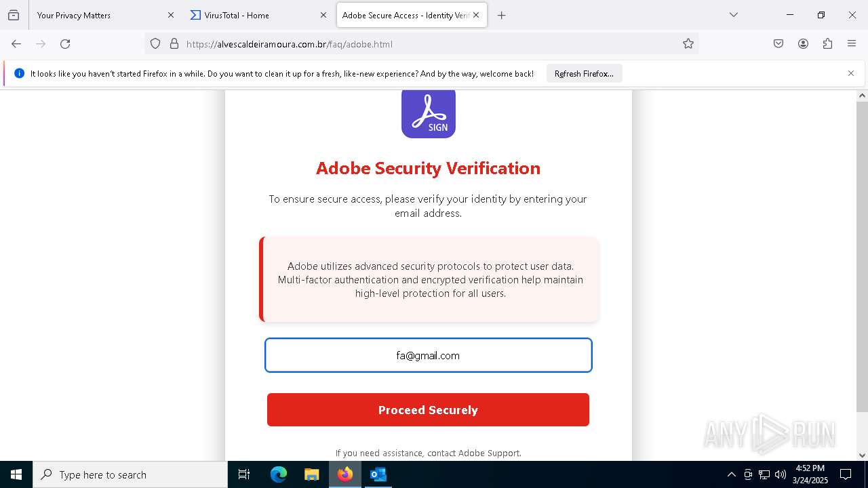Open the Windows Start menu
Viewport: 868px width, 488px height.
pos(16,474)
